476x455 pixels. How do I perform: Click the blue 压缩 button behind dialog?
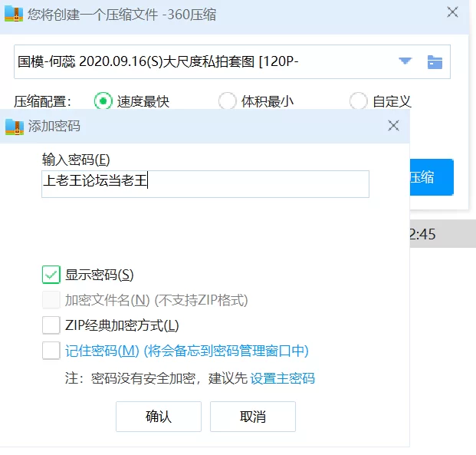[432, 177]
